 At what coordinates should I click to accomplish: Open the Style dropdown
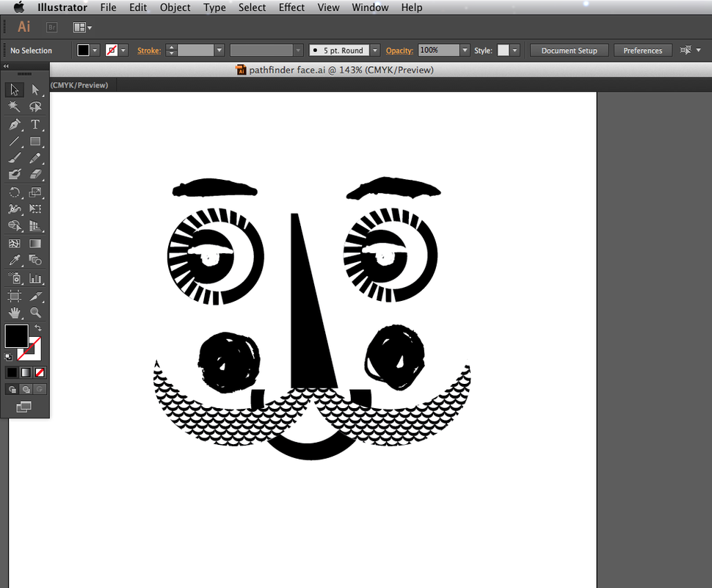514,50
